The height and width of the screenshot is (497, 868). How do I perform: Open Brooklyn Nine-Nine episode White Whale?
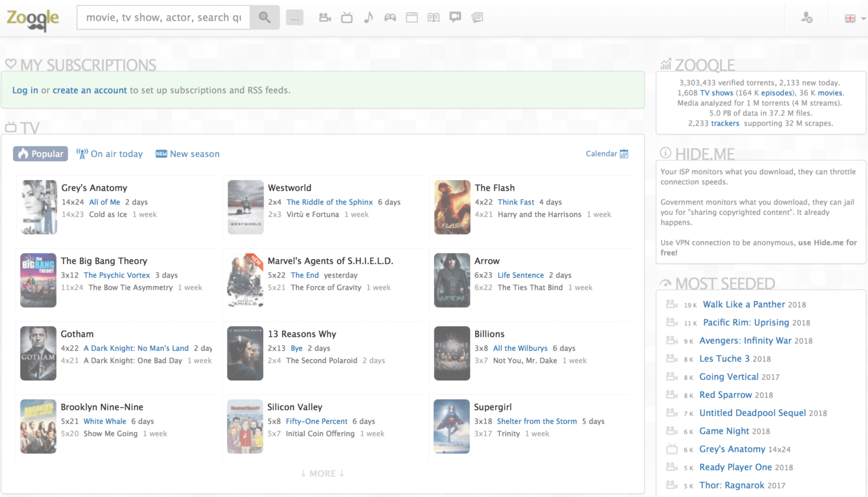click(x=105, y=421)
